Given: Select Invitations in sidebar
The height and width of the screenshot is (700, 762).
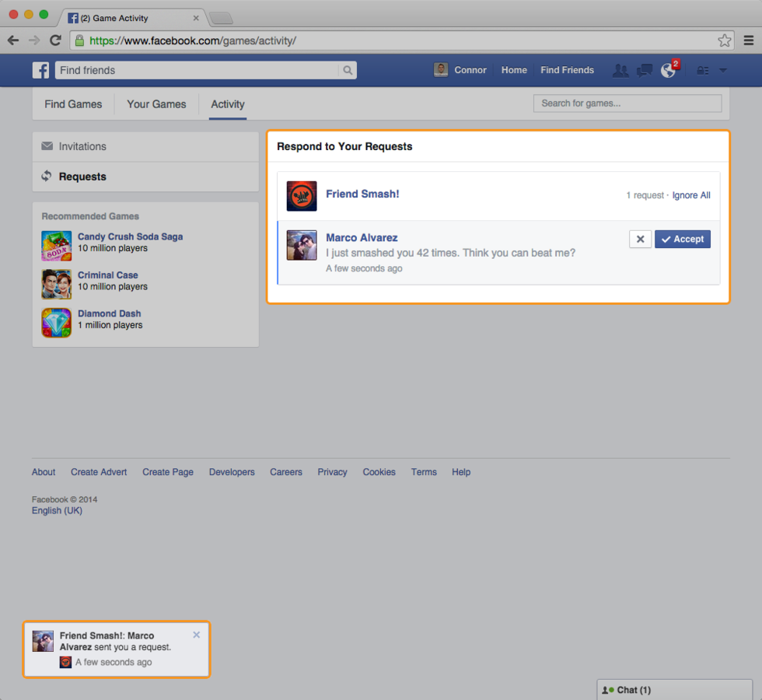Looking at the screenshot, I should (x=145, y=146).
